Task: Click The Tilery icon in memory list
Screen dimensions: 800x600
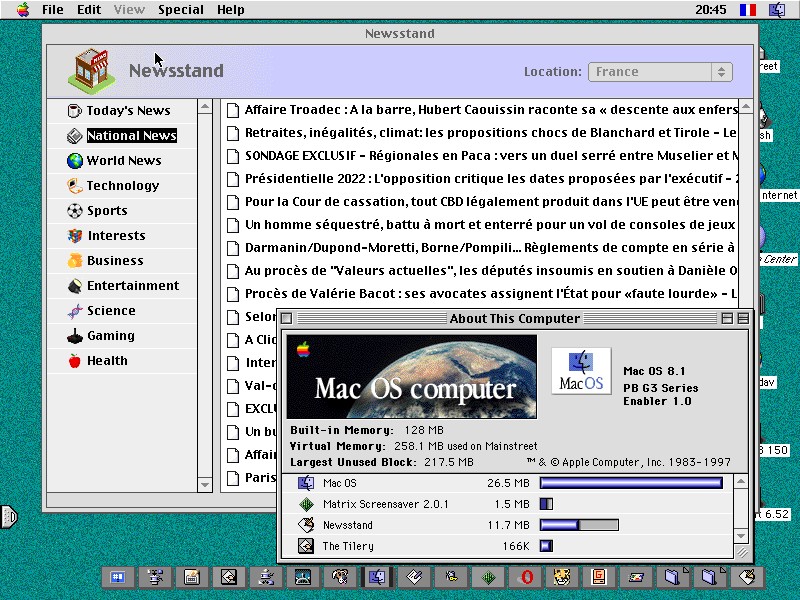Action: (306, 546)
